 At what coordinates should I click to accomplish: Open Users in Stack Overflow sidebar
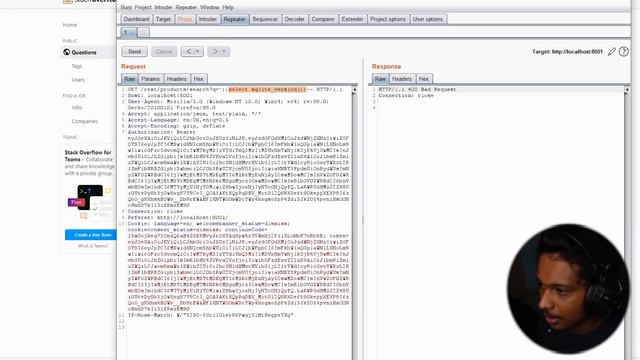pyautogui.click(x=78, y=80)
